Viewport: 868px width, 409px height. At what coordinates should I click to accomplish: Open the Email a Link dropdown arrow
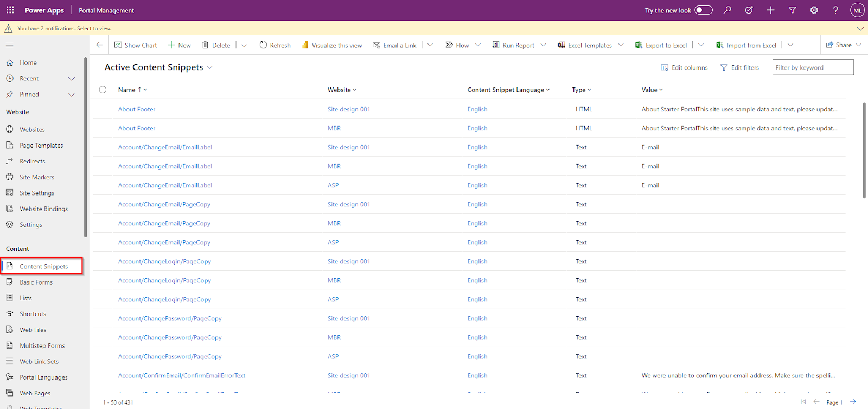430,45
